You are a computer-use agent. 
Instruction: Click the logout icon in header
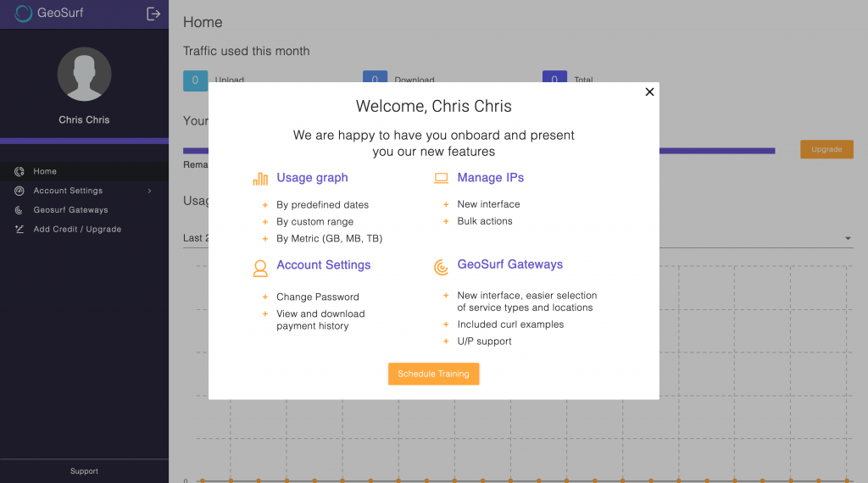coord(153,14)
